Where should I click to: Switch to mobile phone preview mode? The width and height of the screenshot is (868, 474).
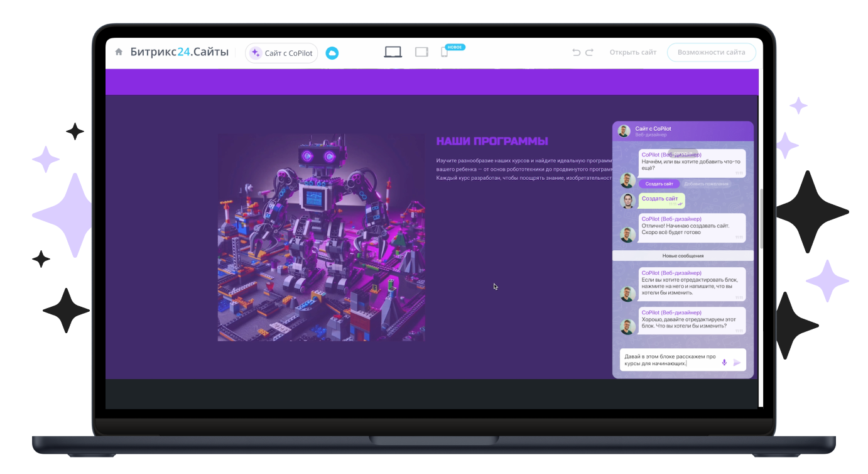point(444,53)
